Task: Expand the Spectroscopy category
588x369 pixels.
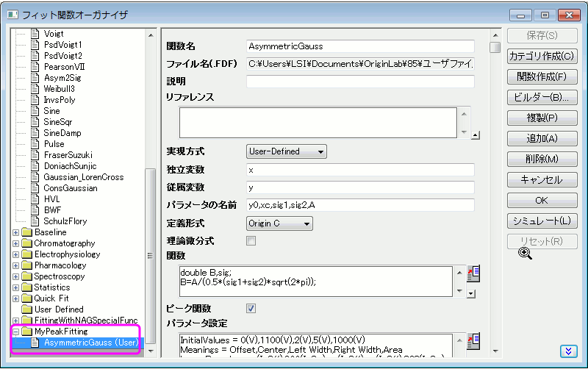Action: pyautogui.click(x=15, y=276)
